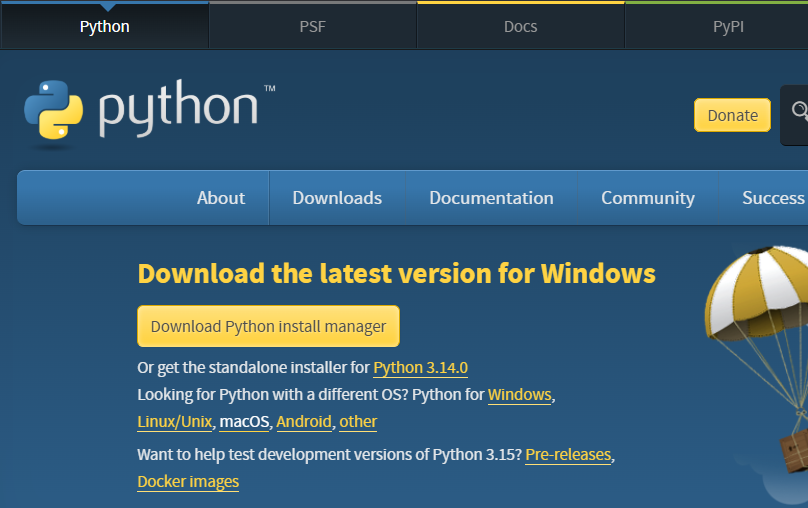Open the PSF top tab
The height and width of the screenshot is (508, 808).
click(313, 26)
